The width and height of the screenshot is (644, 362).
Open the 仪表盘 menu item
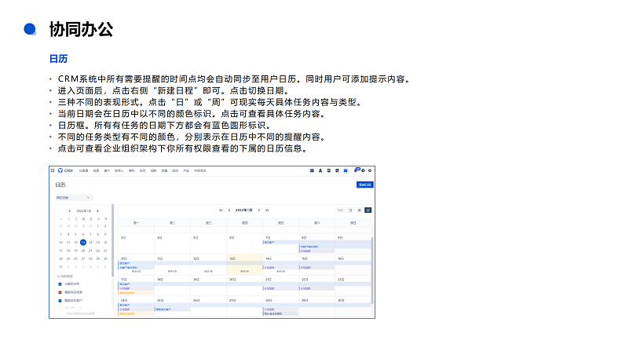[83, 170]
